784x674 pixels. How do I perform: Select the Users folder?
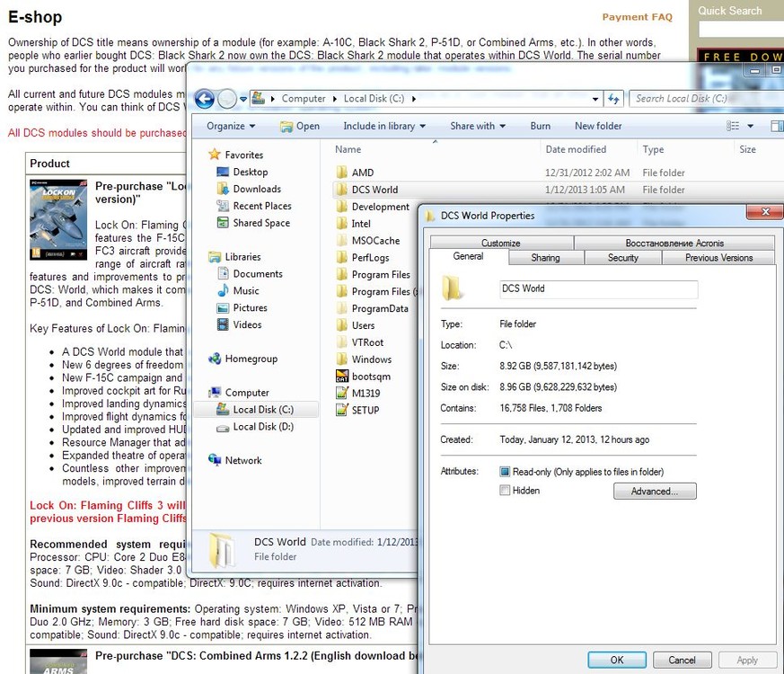pyautogui.click(x=356, y=325)
